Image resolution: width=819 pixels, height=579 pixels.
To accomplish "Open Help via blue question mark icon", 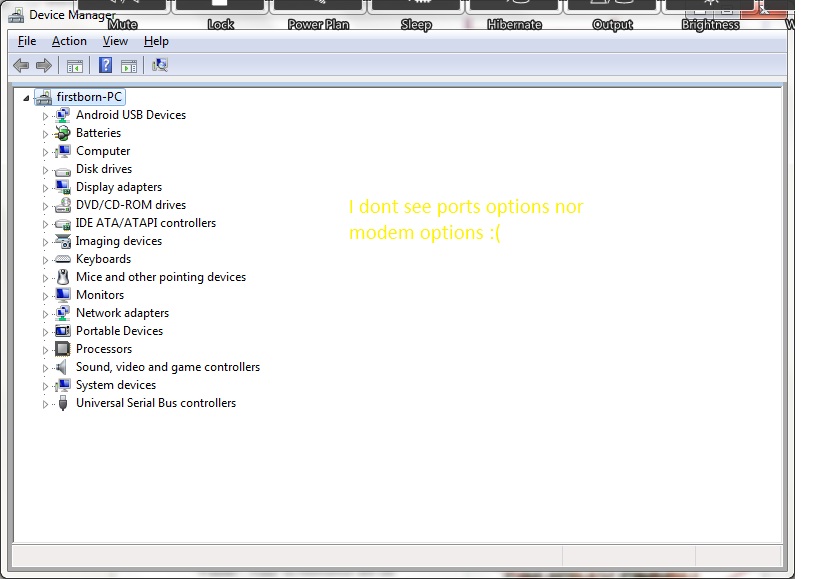I will click(105, 65).
